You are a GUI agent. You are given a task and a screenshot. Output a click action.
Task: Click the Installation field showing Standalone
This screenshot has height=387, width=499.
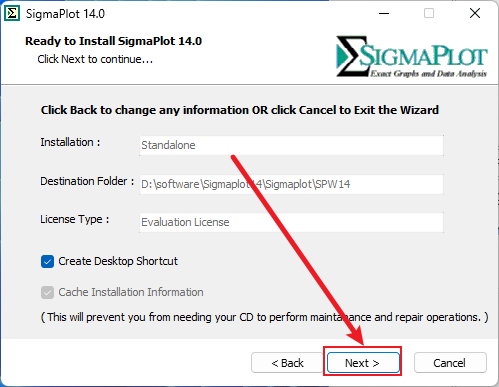pos(291,145)
